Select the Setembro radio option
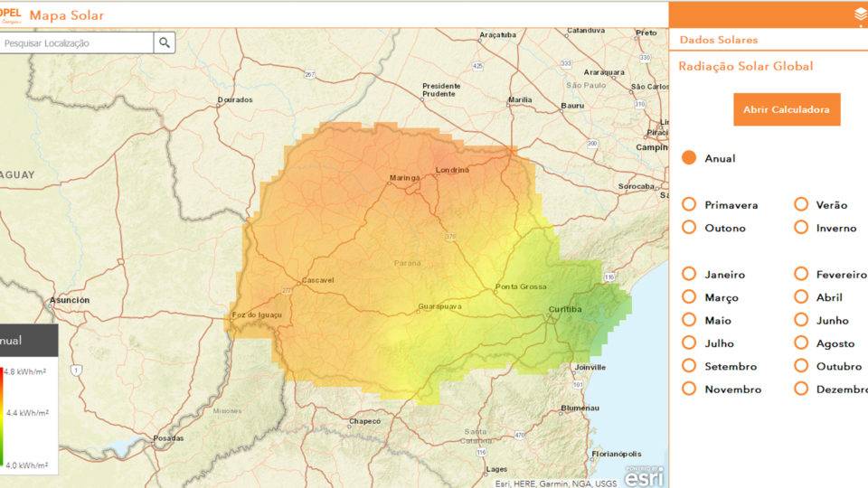Screen dimensions: 868x488 pyautogui.click(x=689, y=366)
